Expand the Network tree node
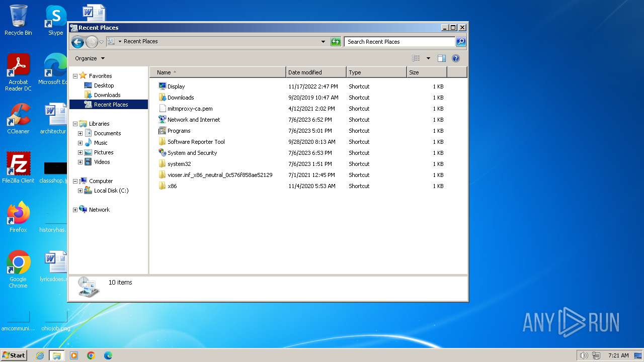The height and width of the screenshot is (362, 644). pos(75,210)
